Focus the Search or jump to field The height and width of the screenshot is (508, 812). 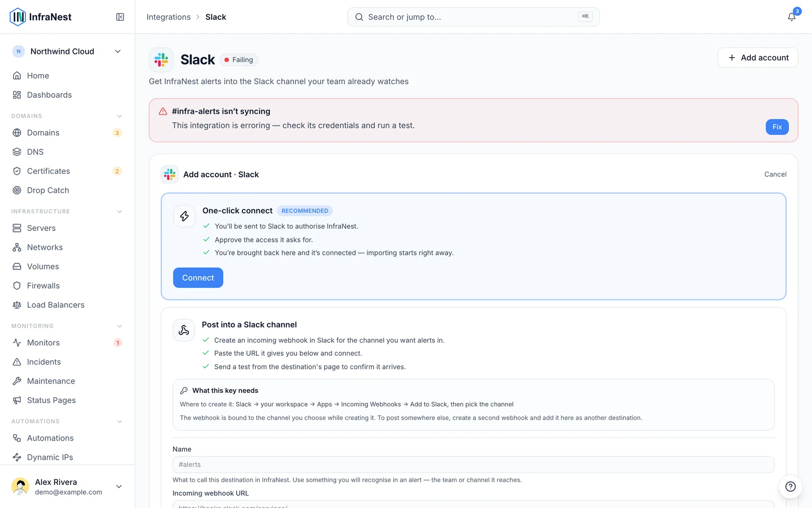point(473,17)
